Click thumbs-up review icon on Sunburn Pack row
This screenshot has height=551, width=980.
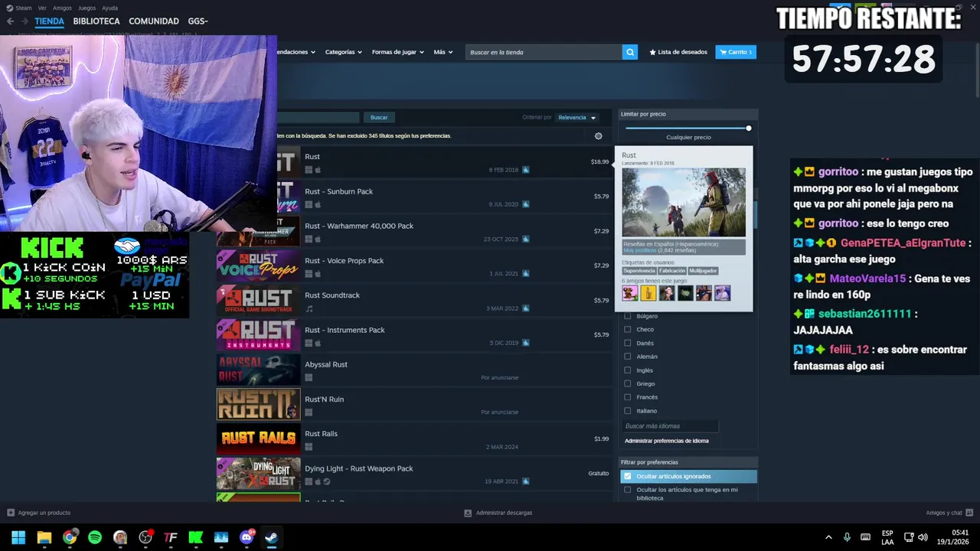(526, 204)
